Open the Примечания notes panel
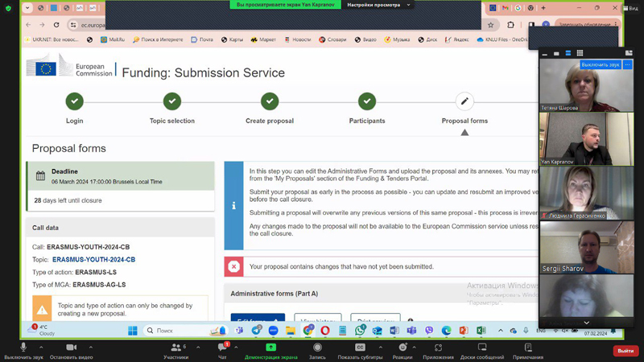This screenshot has height=362, width=644. click(528, 350)
